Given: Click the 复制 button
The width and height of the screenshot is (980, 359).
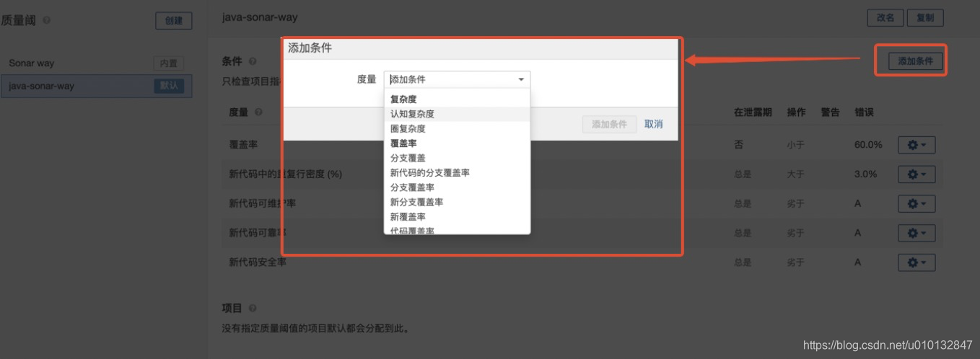Looking at the screenshot, I should coord(925,18).
